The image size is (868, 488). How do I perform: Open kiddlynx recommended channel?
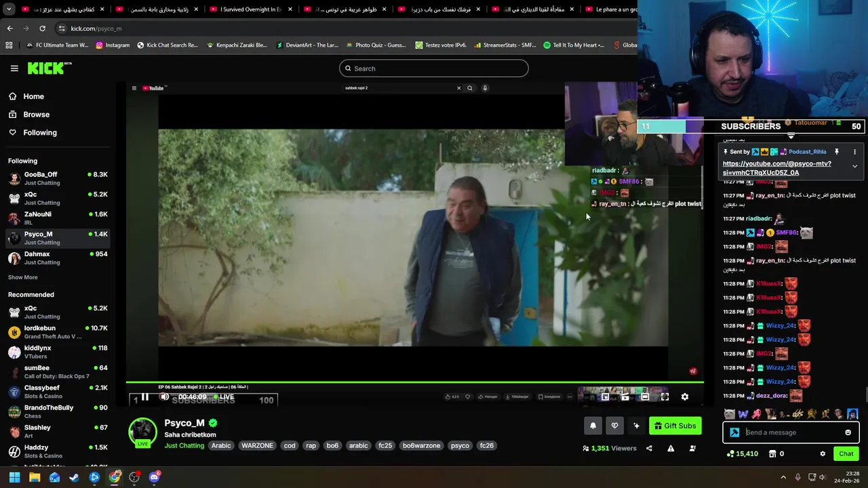click(x=58, y=352)
